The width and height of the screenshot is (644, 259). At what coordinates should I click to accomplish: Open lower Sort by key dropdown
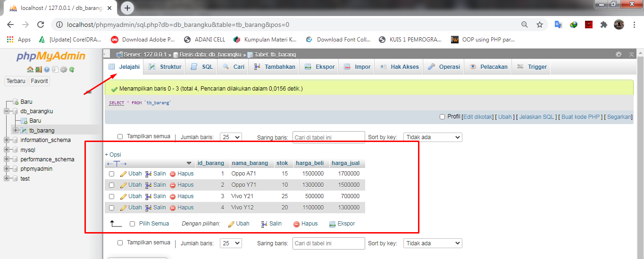[x=433, y=243]
